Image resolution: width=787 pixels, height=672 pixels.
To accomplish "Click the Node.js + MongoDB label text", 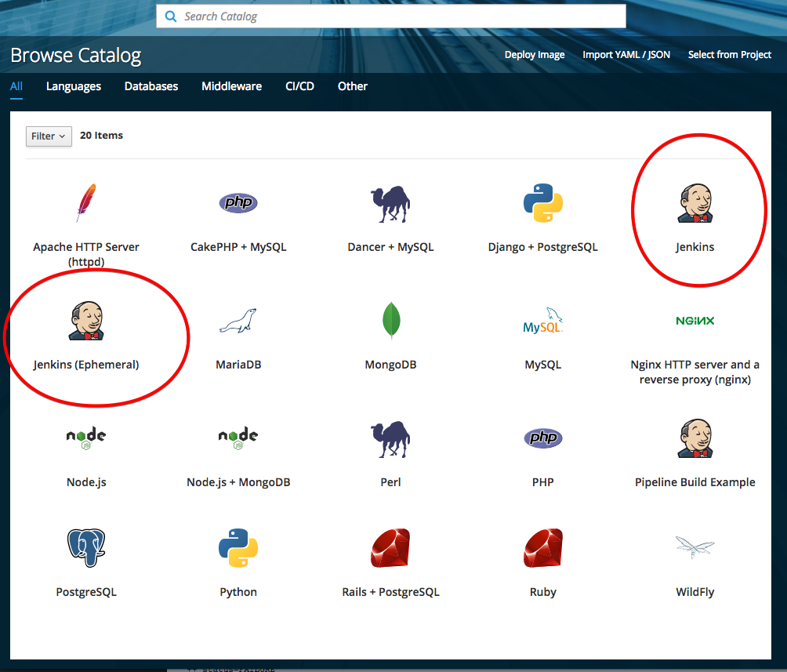I will [x=238, y=482].
